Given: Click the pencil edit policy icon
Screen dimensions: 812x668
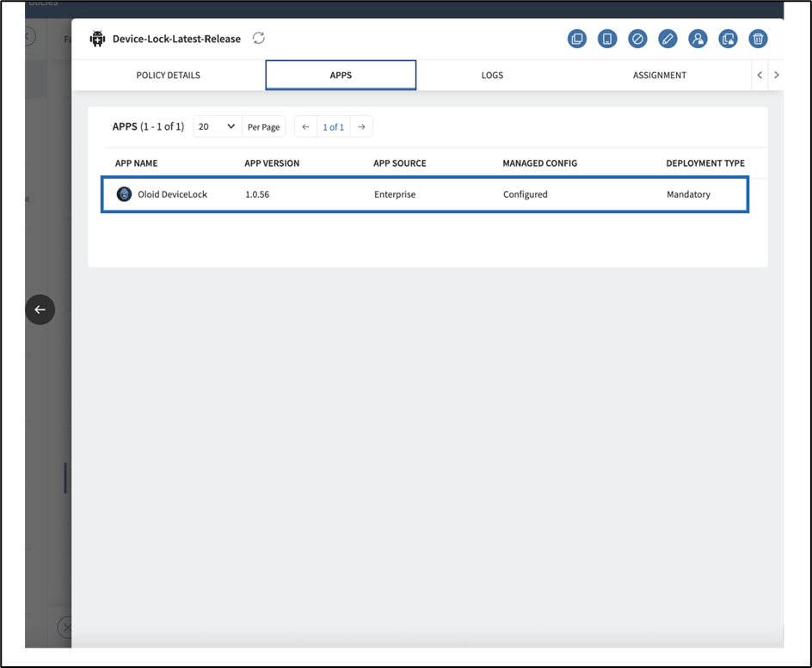Looking at the screenshot, I should click(x=667, y=39).
